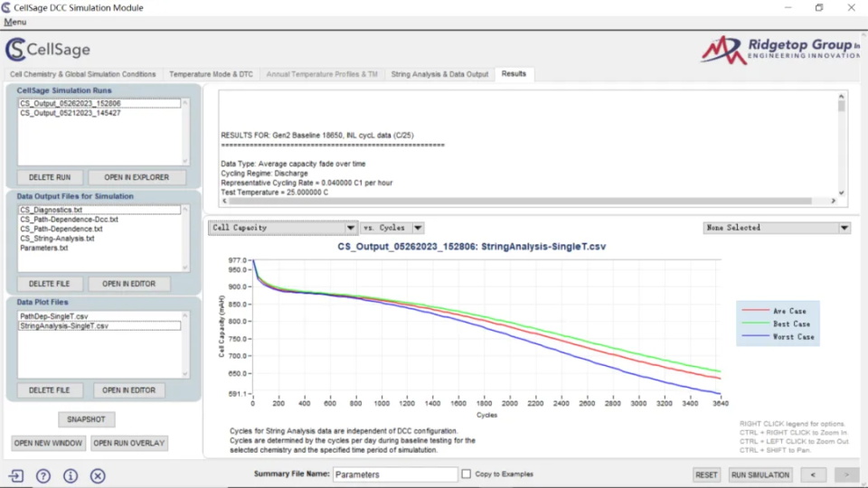Switch to String Analysis & Data Output tab
This screenshot has width=868, height=488.
(x=439, y=74)
